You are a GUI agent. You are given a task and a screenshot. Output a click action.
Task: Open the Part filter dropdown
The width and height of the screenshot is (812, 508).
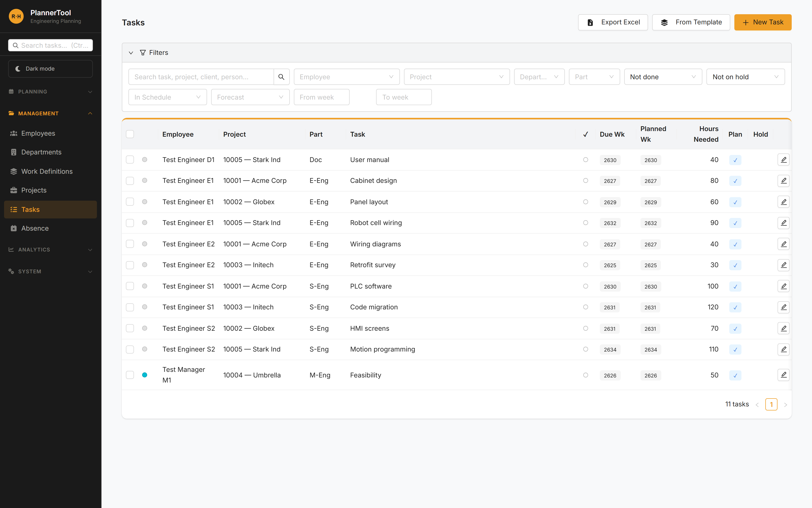[594, 77]
